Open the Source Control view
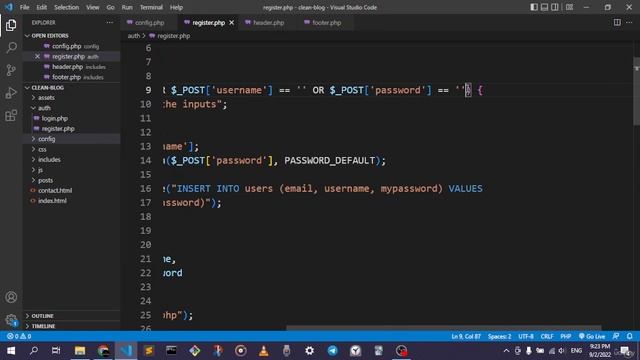Screen dimensions: 640x360 tap(11, 70)
